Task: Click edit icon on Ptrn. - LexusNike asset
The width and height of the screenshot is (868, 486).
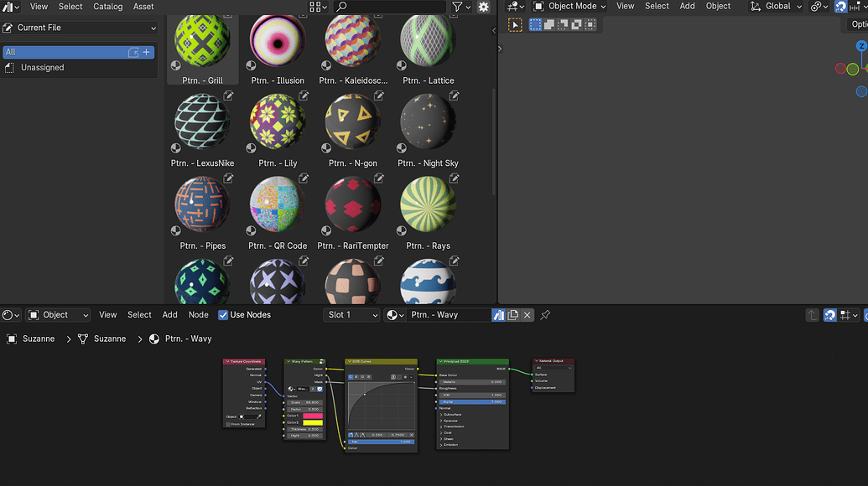Action: [x=228, y=96]
